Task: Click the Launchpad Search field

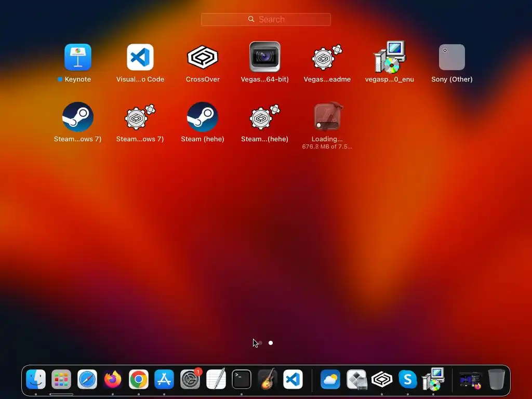Action: click(266, 19)
